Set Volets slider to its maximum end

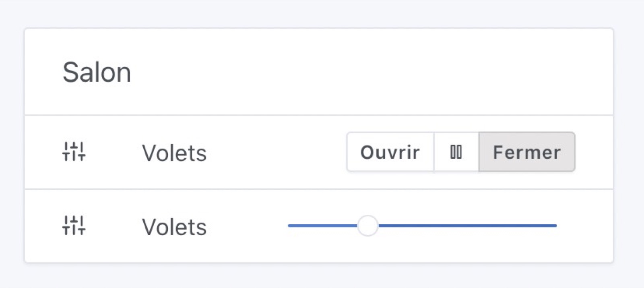pos(556,226)
